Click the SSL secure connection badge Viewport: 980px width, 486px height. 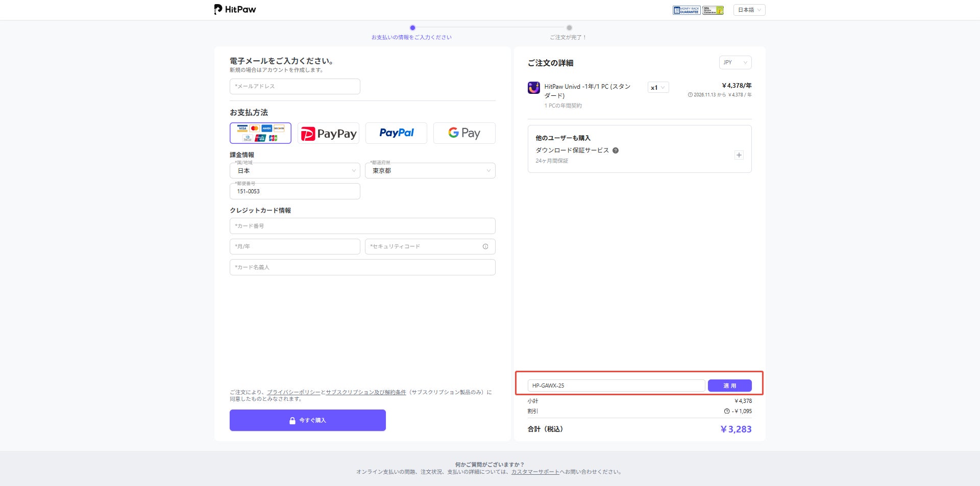click(x=713, y=10)
